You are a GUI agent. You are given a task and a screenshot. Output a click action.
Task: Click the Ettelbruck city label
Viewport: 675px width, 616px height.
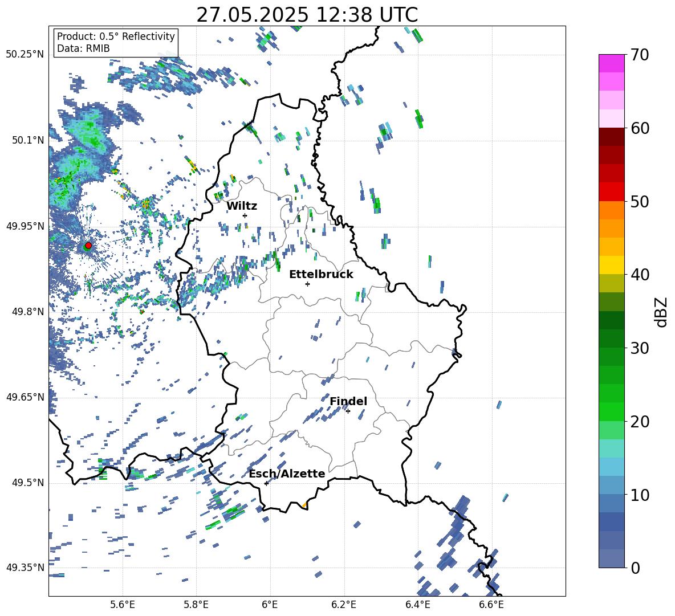(x=321, y=275)
